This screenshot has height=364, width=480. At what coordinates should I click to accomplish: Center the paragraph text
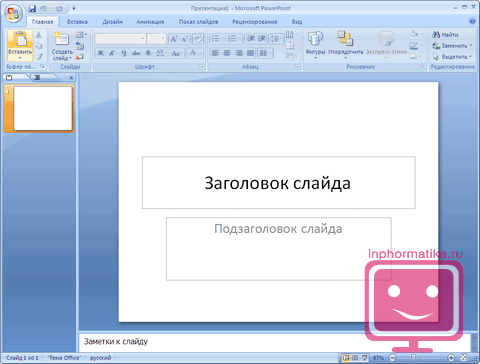[x=227, y=53]
